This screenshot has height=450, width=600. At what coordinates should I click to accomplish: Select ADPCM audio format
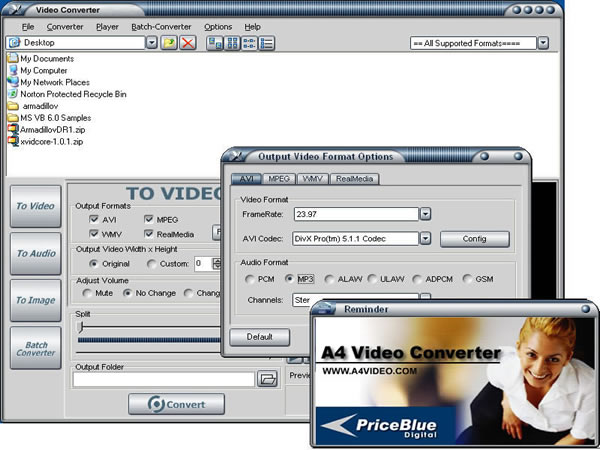(x=417, y=279)
